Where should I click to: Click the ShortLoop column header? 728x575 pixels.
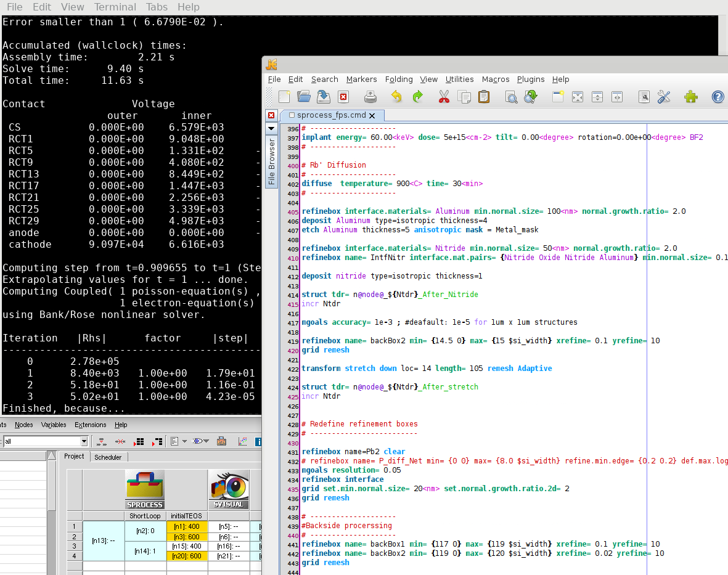(x=145, y=516)
